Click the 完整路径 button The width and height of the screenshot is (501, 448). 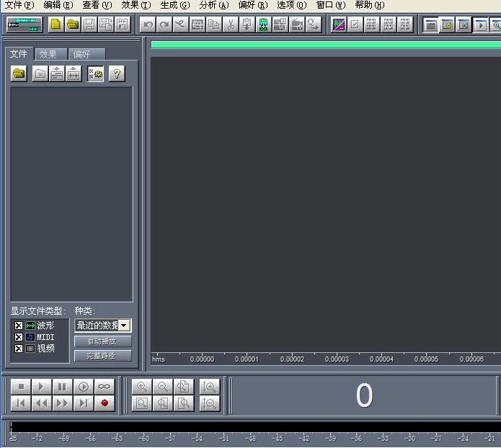pyautogui.click(x=103, y=356)
